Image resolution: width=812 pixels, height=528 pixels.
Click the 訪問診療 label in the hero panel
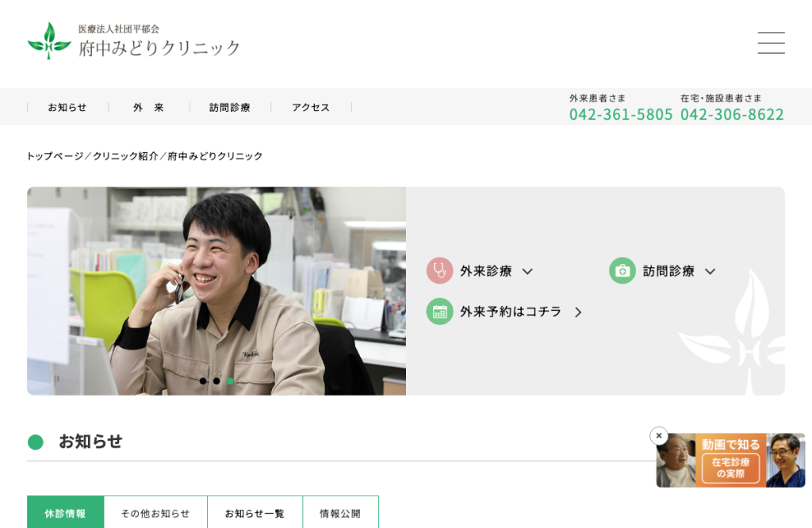(x=668, y=270)
